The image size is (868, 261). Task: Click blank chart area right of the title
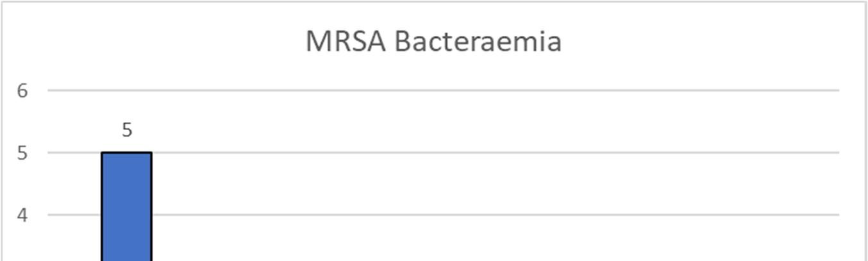pos(705,42)
